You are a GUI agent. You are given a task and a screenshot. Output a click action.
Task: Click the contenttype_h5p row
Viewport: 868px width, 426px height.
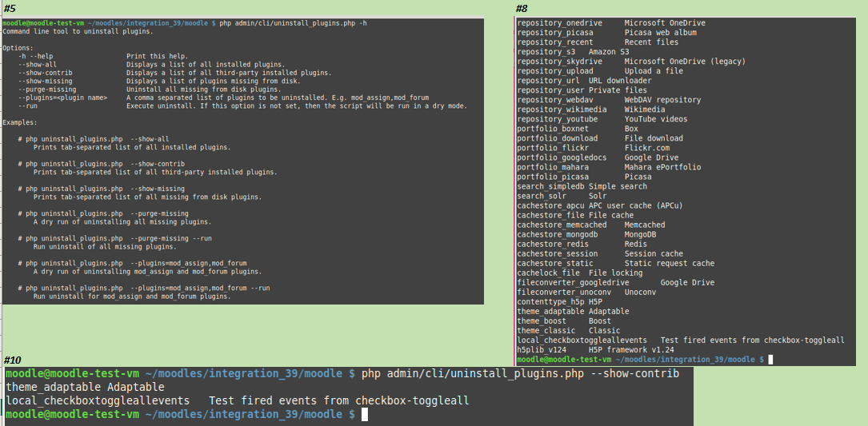[560, 302]
